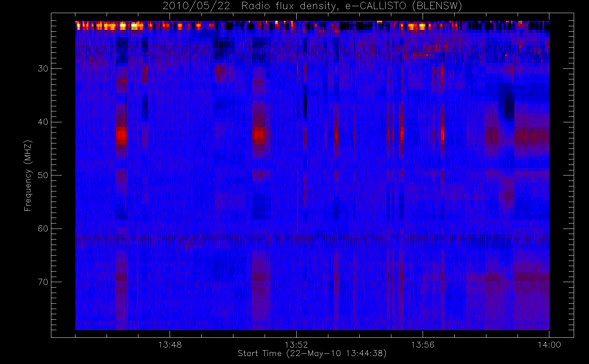Click the "Frequency (MHZ)" axis label
This screenshot has width=589, height=364.
pyautogui.click(x=28, y=175)
